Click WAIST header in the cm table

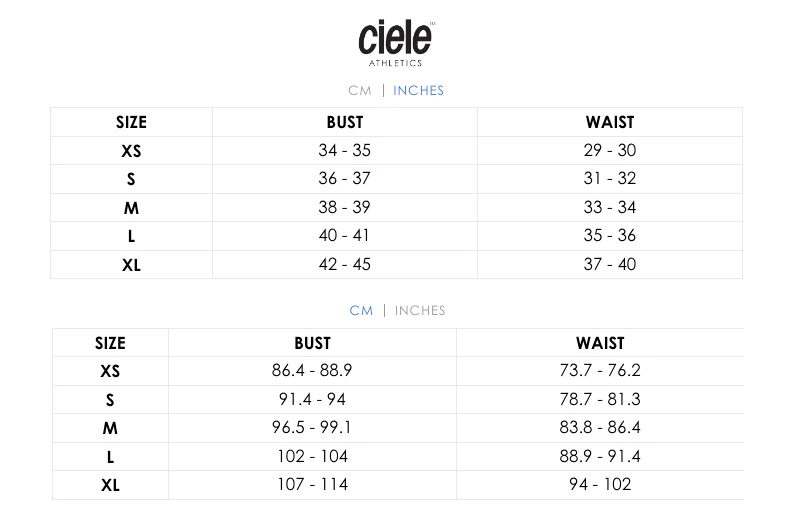coord(600,342)
